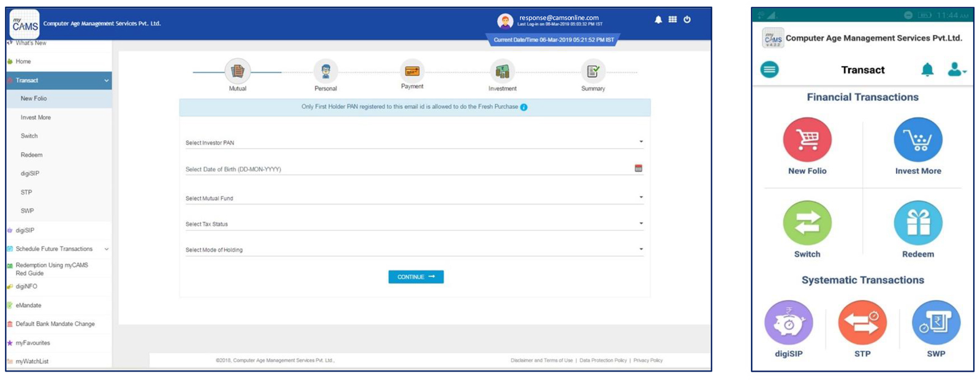Viewport: 980px width, 382px height.
Task: Expand the Select Investor PAN dropdown
Action: [x=641, y=142]
